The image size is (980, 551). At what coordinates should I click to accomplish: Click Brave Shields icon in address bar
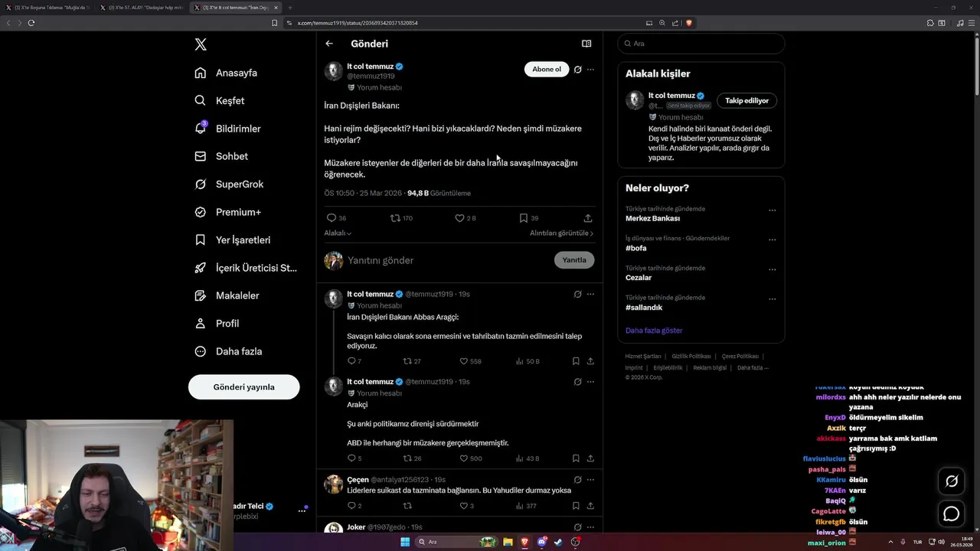tap(689, 23)
